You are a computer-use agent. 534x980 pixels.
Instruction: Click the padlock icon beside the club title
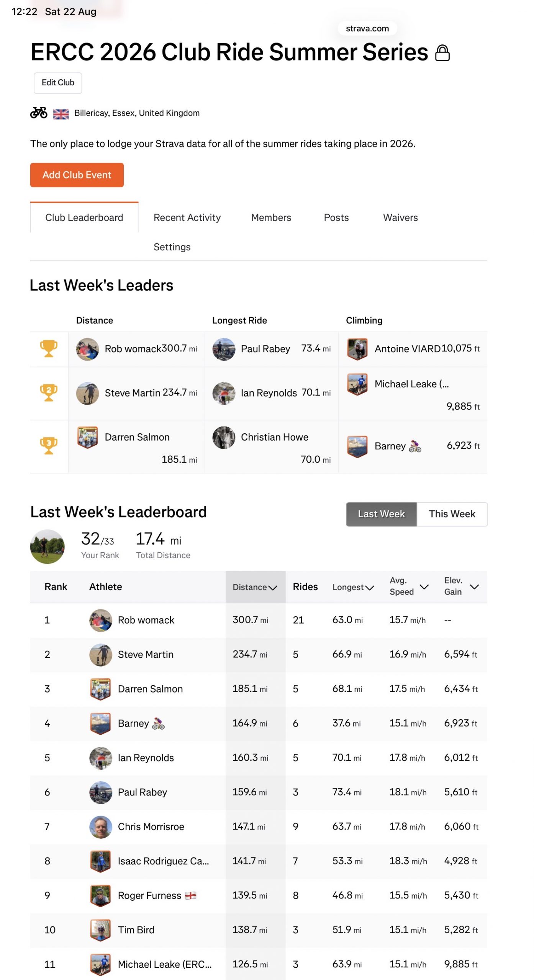(x=442, y=53)
